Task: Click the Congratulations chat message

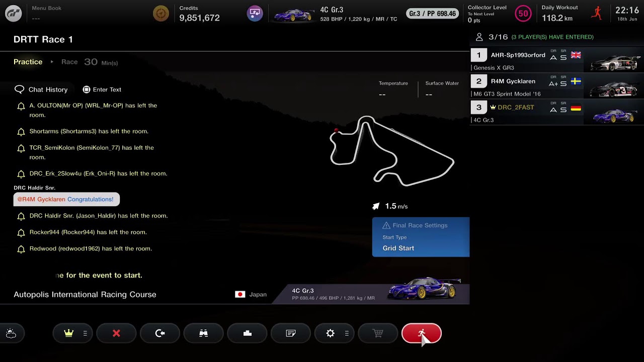Action: pyautogui.click(x=66, y=199)
